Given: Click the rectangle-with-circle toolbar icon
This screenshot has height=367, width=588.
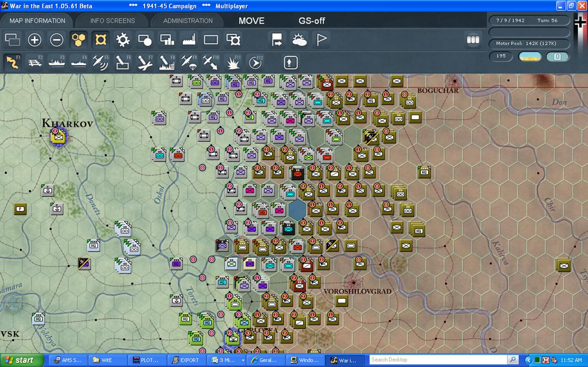Looking at the screenshot, I should (145, 40).
